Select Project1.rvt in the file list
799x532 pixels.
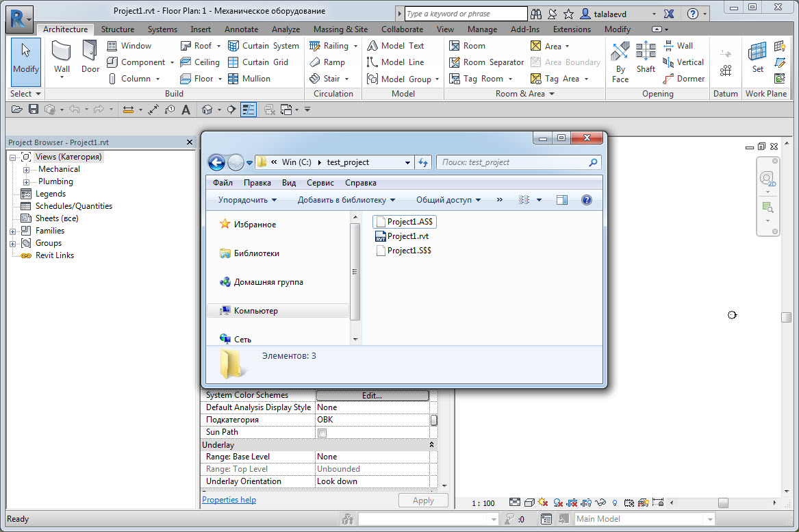click(407, 236)
